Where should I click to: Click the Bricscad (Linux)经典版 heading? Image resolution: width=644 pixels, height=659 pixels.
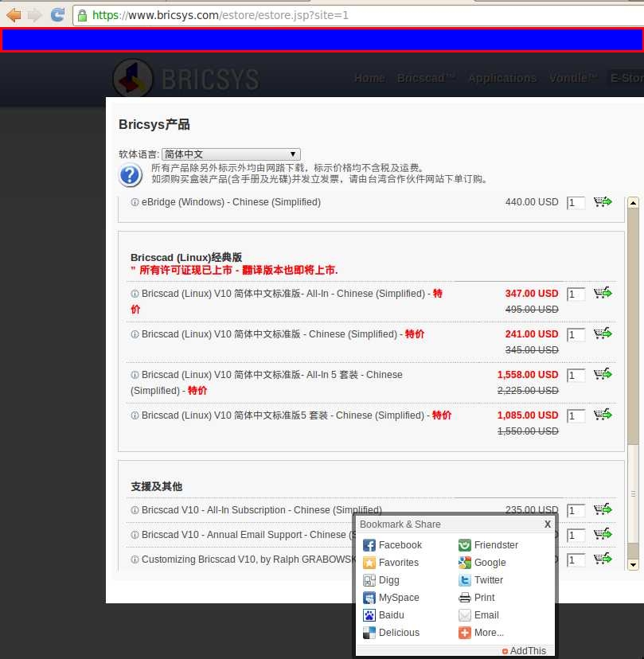tap(186, 257)
